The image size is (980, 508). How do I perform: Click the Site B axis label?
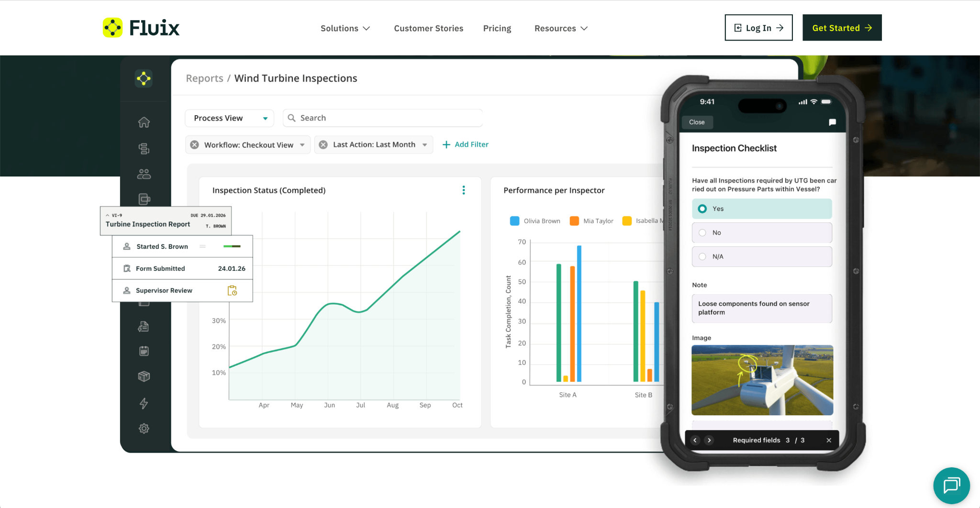point(643,395)
